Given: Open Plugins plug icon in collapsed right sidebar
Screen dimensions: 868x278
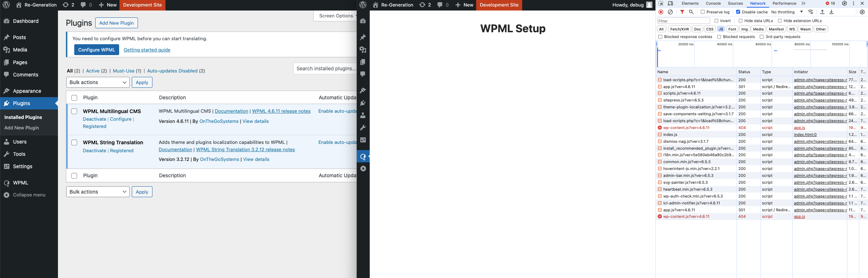Looking at the screenshot, I should [x=363, y=103].
